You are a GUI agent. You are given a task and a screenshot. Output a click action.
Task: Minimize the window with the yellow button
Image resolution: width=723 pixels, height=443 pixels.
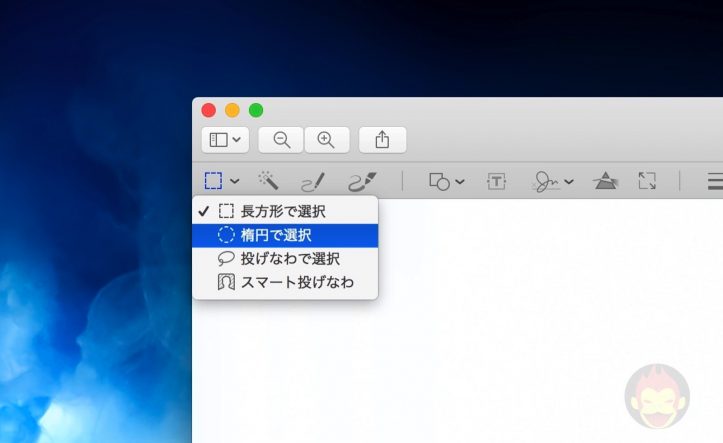click(x=232, y=110)
